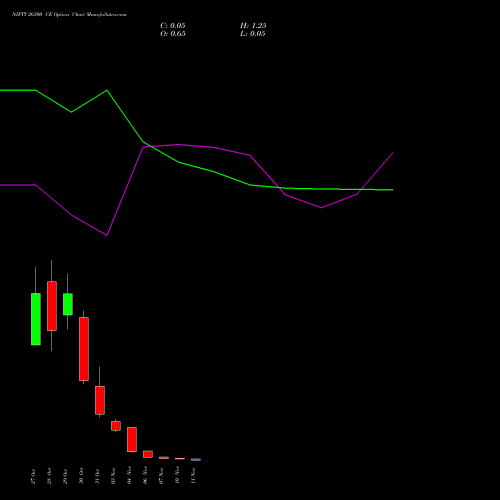This screenshot has height=500, width=500.
Task: Select the red candlestick for 28 Oct
Action: click(52, 306)
